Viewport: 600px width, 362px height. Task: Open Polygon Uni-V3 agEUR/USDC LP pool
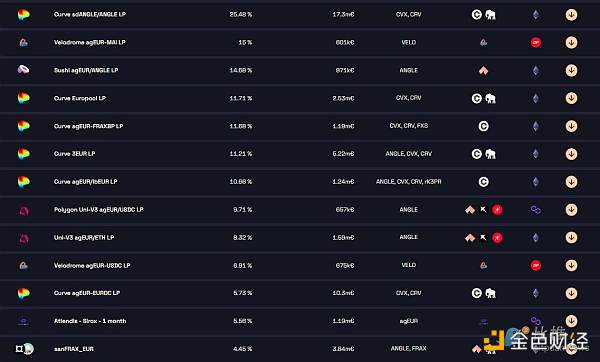(99, 210)
